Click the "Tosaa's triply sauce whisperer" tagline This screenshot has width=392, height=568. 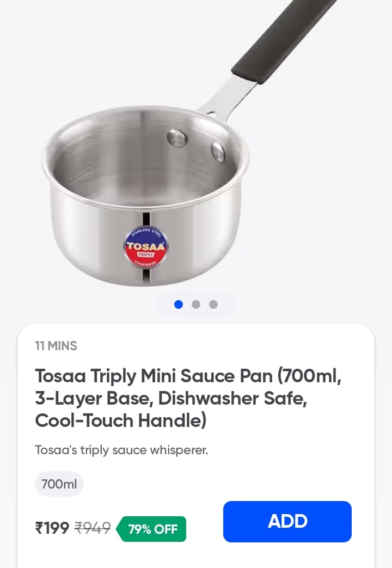121,450
